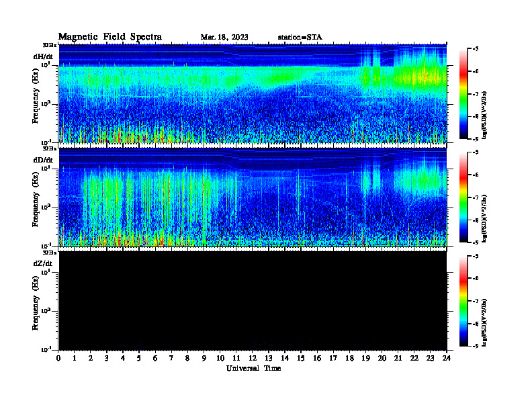
Task: Click hour tick label "16" on time axis
Action: pyautogui.click(x=317, y=359)
